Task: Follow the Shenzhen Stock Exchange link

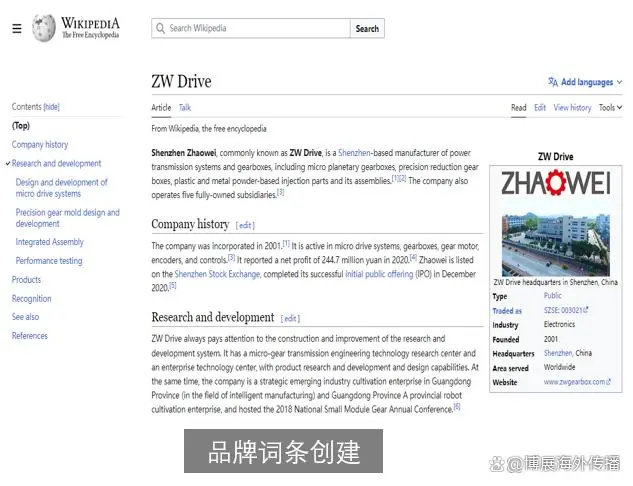Action: pos(217,274)
